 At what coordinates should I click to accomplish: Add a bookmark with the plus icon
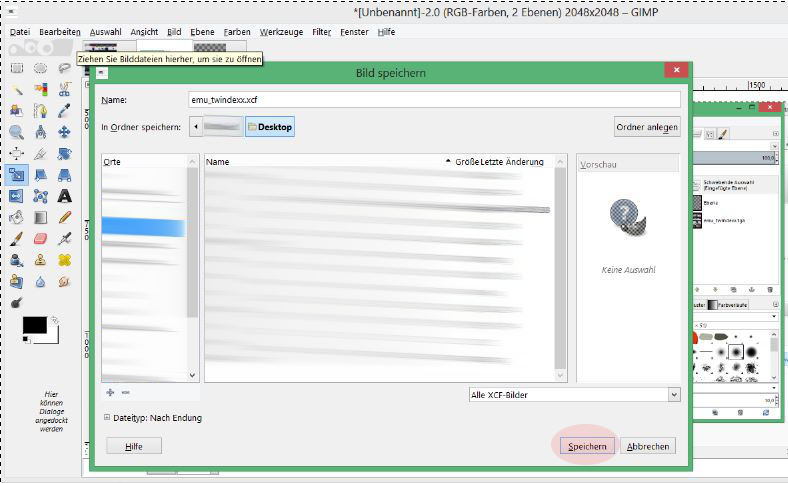(x=111, y=392)
